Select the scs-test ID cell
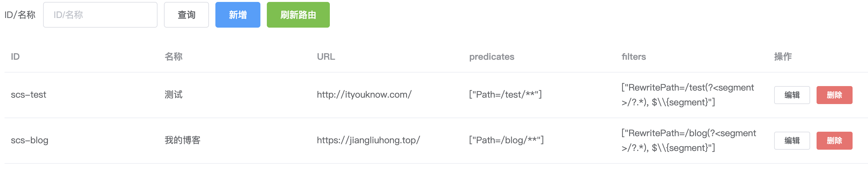Screen dimensions: 868x185 (29, 95)
